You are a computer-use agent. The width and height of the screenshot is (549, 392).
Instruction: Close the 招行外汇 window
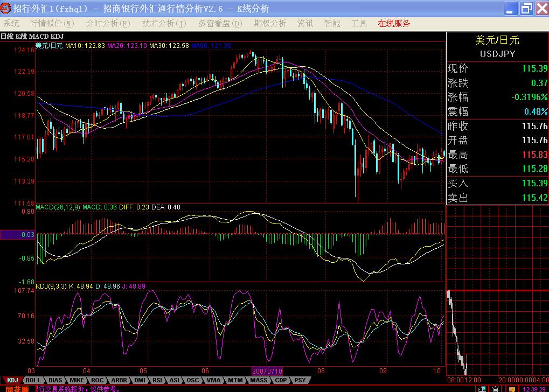542,9
